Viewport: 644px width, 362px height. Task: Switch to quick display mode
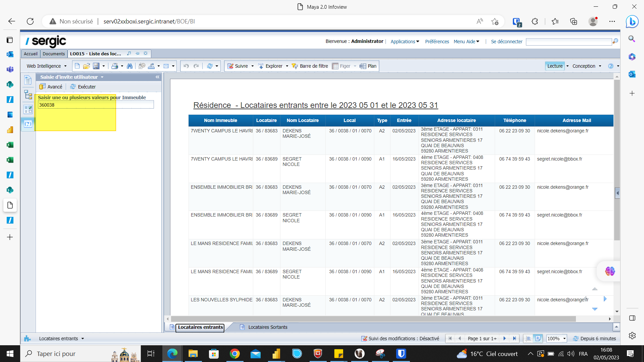pos(528,339)
